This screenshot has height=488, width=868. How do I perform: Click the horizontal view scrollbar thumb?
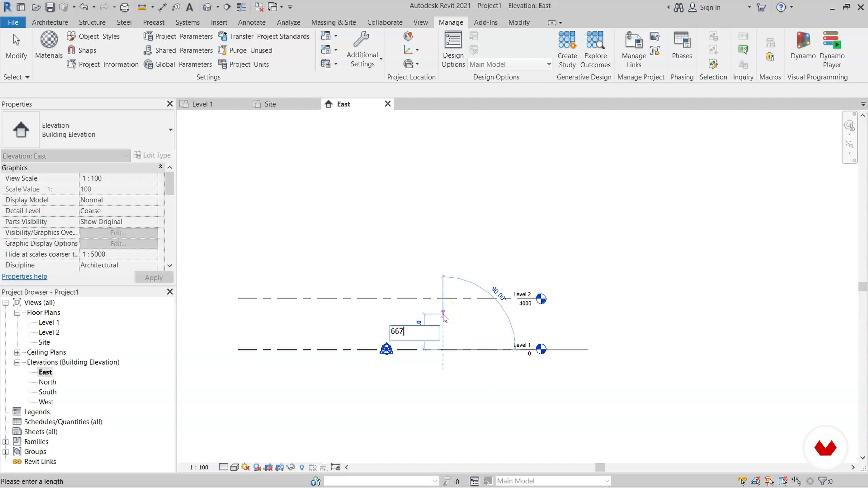coord(600,467)
